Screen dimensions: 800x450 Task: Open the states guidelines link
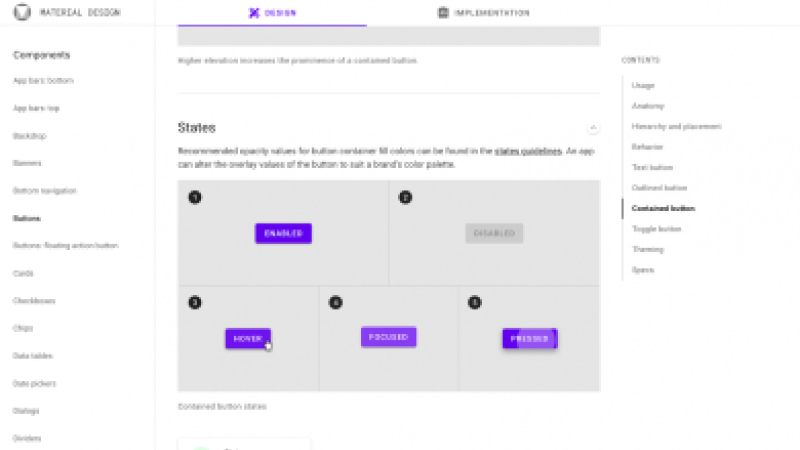pyautogui.click(x=528, y=151)
